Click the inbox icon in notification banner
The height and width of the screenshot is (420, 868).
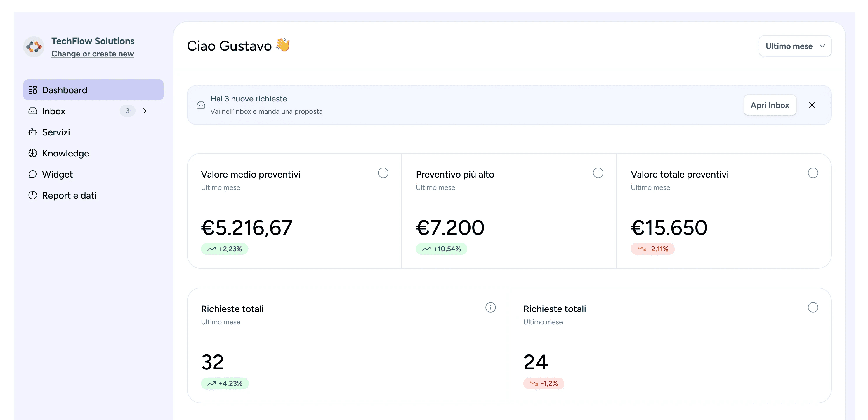[x=201, y=105]
